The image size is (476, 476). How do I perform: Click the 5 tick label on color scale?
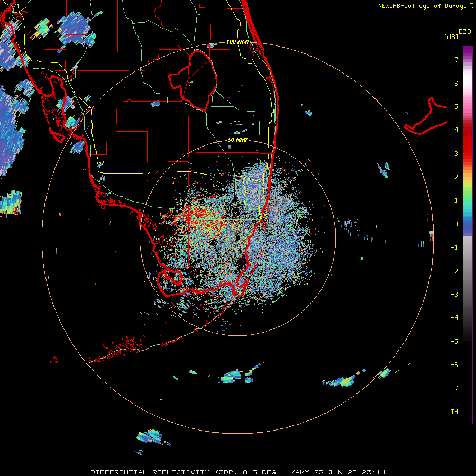[456, 106]
